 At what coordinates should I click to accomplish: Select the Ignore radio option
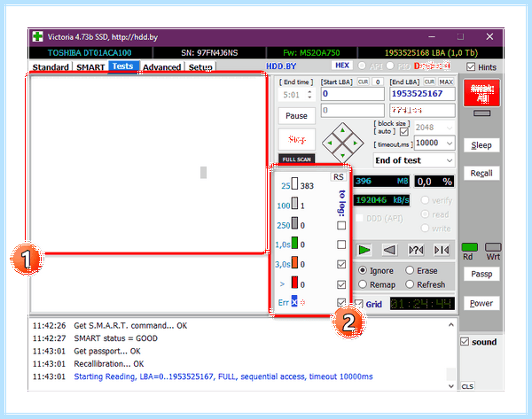363,270
